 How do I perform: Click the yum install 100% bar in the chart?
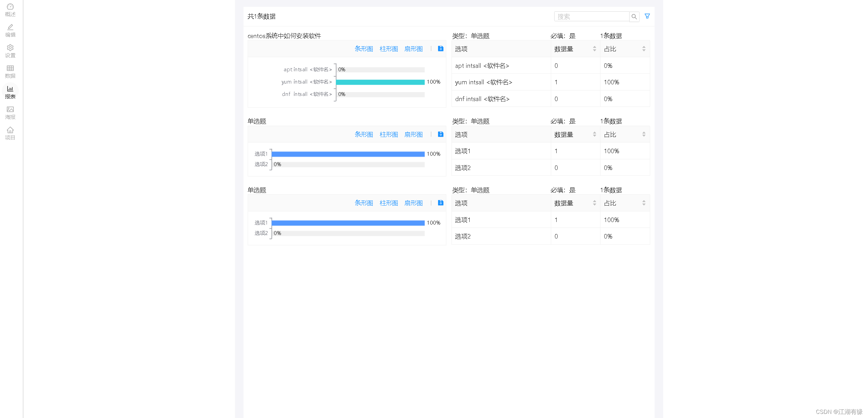[x=380, y=82]
